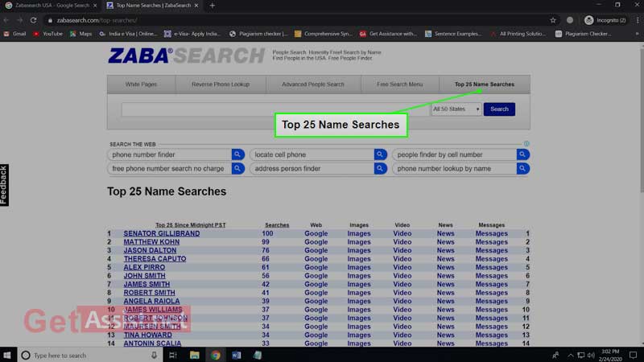Image resolution: width=644 pixels, height=362 pixels.
Task: Click the 'Top 25 Since Midnight PST' header
Action: coord(191,225)
